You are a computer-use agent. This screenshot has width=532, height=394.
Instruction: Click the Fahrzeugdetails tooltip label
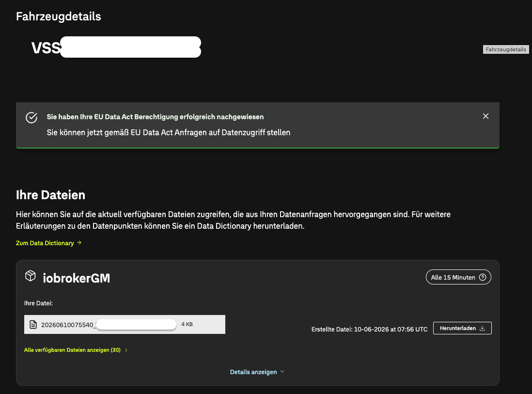(506, 49)
